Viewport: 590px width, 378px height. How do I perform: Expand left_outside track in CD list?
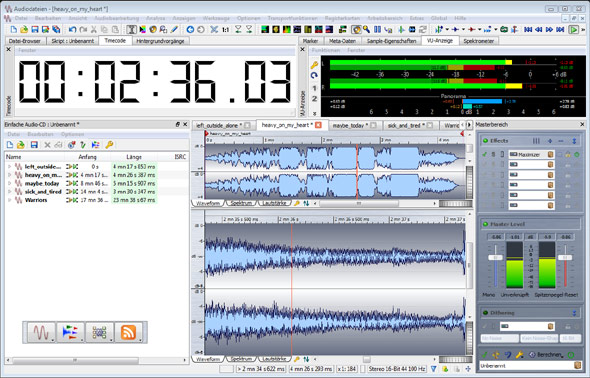(x=9, y=166)
